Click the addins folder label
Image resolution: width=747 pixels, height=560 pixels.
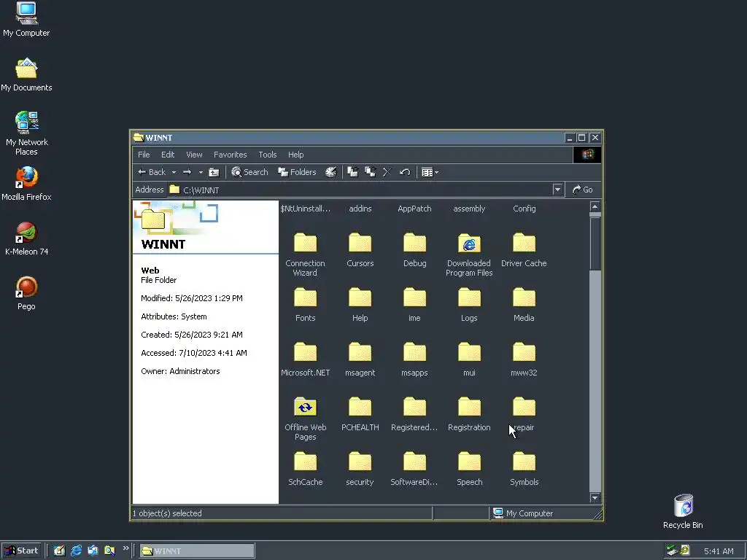pyautogui.click(x=360, y=209)
